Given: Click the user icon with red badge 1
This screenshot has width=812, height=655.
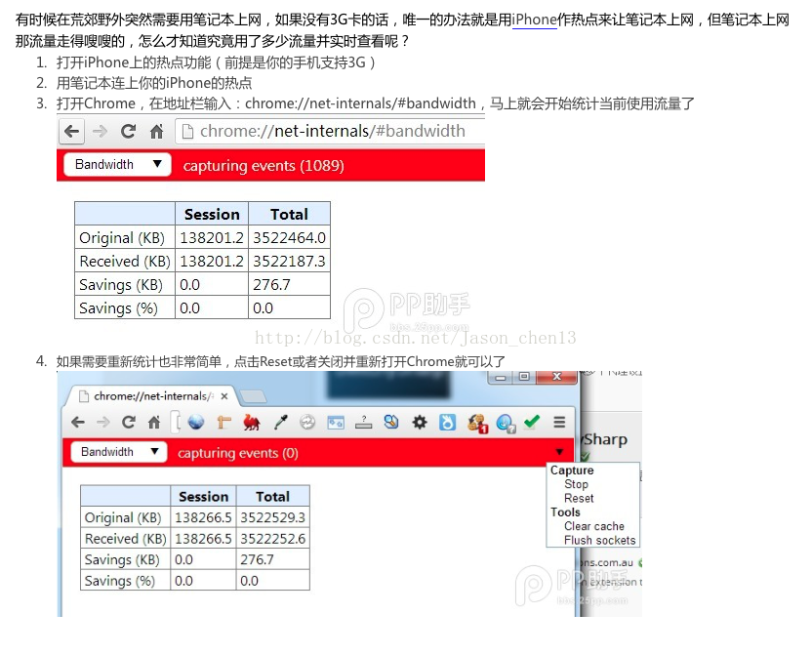Looking at the screenshot, I should point(477,424).
